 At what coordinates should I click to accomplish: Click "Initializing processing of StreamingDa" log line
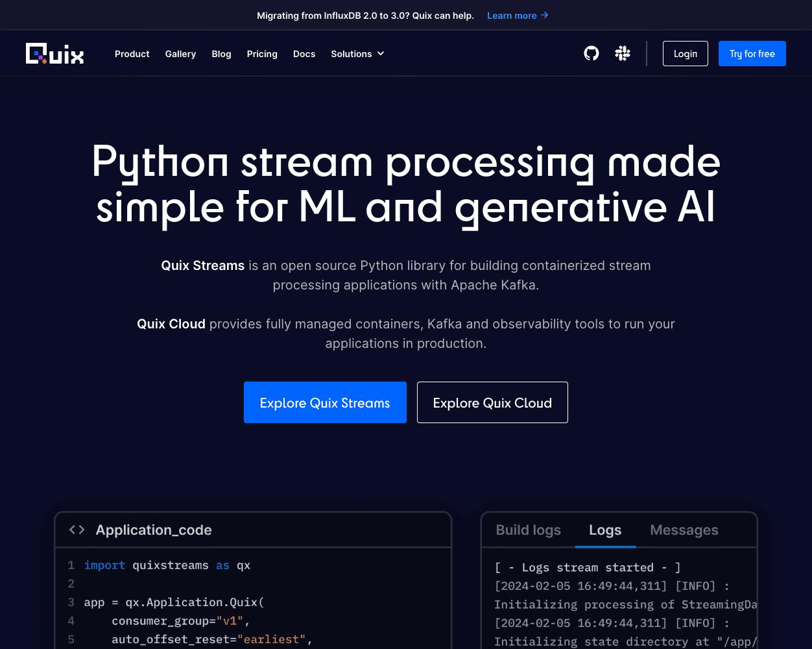[x=625, y=604]
